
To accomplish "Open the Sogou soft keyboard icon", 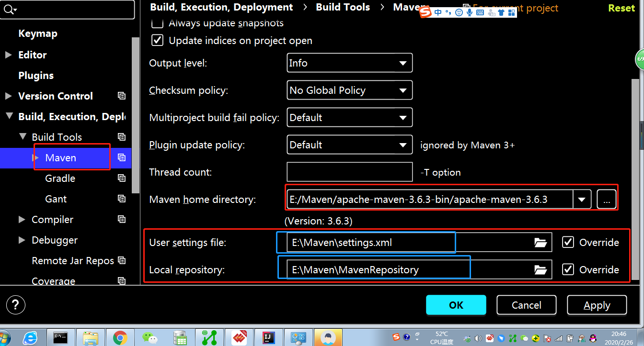I will coord(480,12).
